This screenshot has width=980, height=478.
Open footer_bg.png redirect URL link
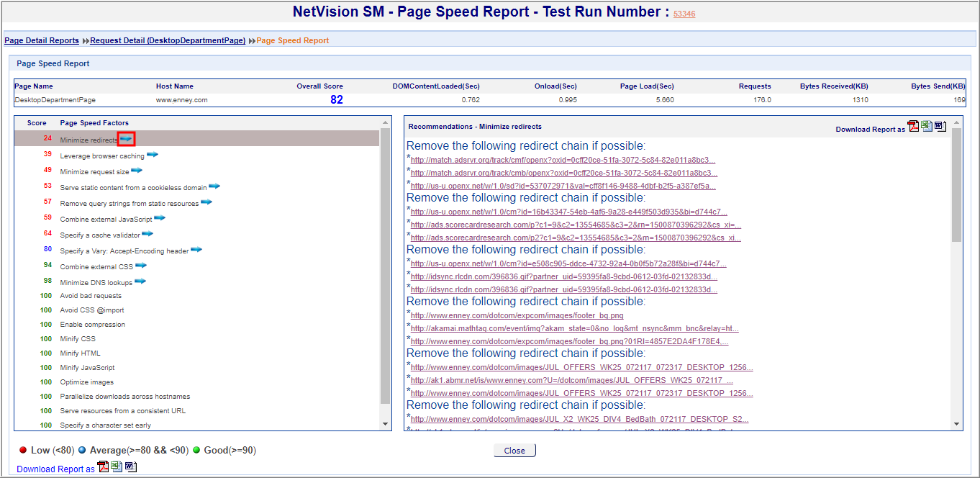point(517,315)
